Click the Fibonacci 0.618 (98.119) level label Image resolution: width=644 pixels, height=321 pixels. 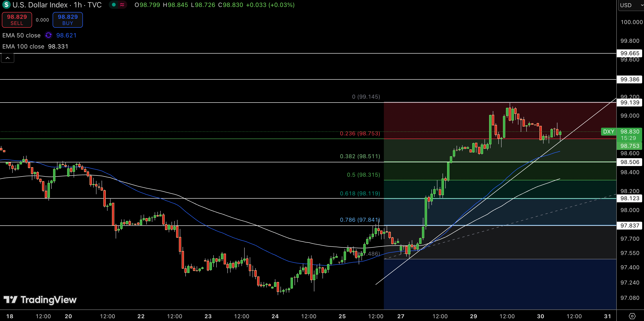(x=360, y=193)
